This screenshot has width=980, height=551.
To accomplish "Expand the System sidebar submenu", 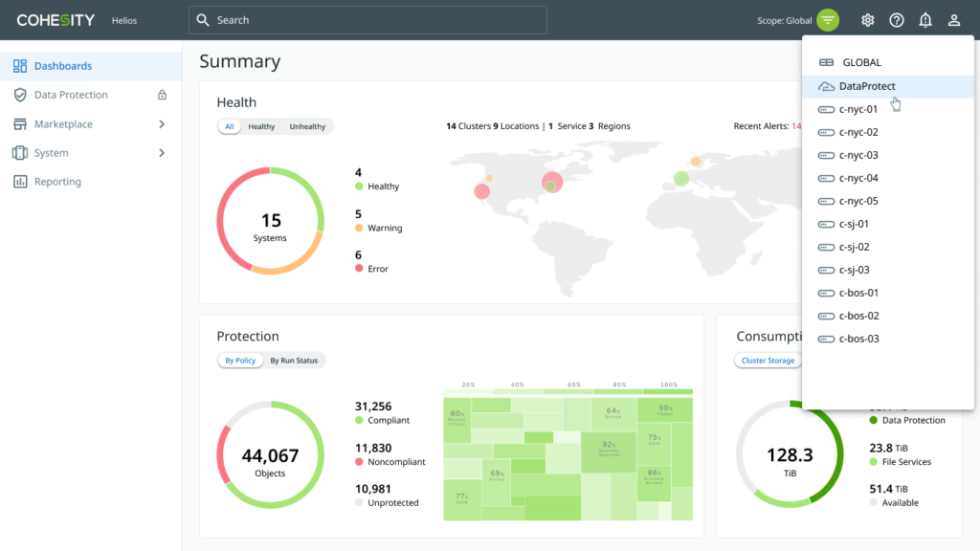I will 162,153.
